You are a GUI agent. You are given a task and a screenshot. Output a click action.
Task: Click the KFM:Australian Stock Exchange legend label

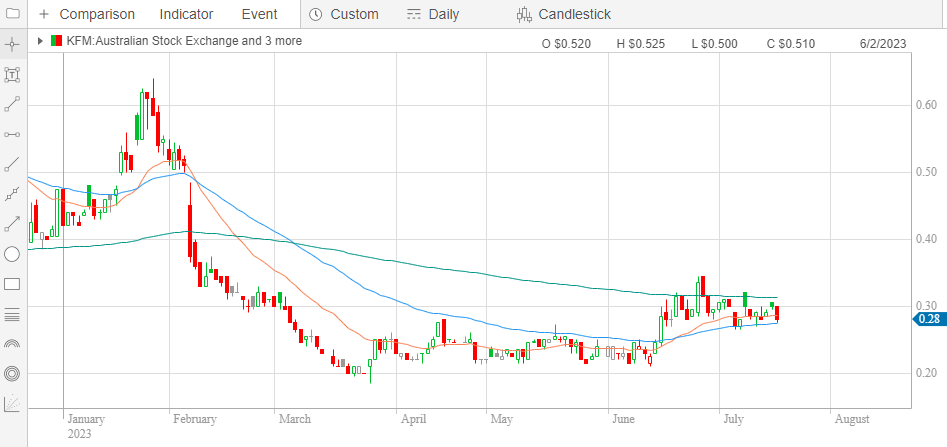(184, 41)
